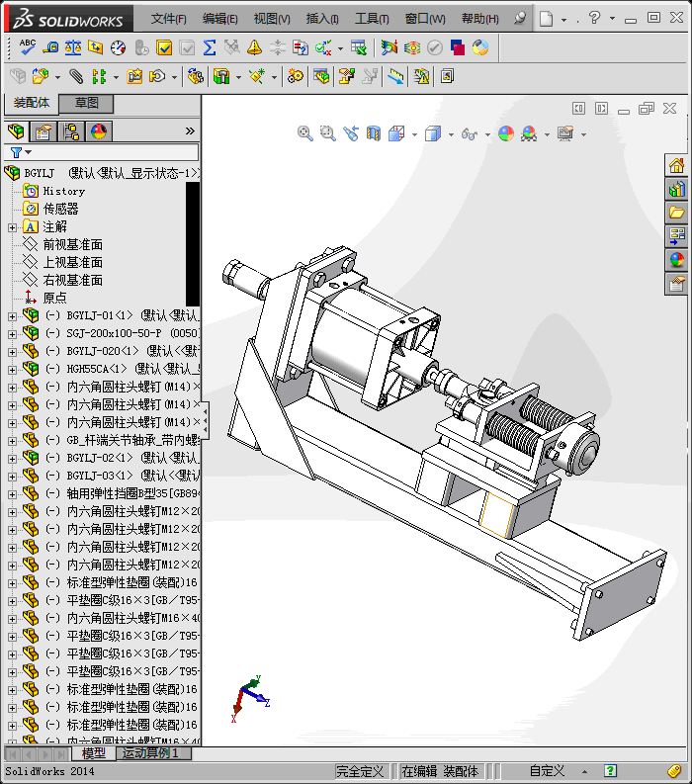Click the Update SpeedPak warning icon

point(421,76)
